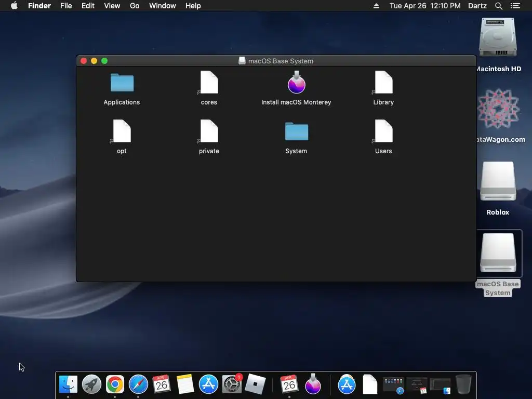Click the minimized window with Finder badge in Dock
The height and width of the screenshot is (399, 532).
441,385
